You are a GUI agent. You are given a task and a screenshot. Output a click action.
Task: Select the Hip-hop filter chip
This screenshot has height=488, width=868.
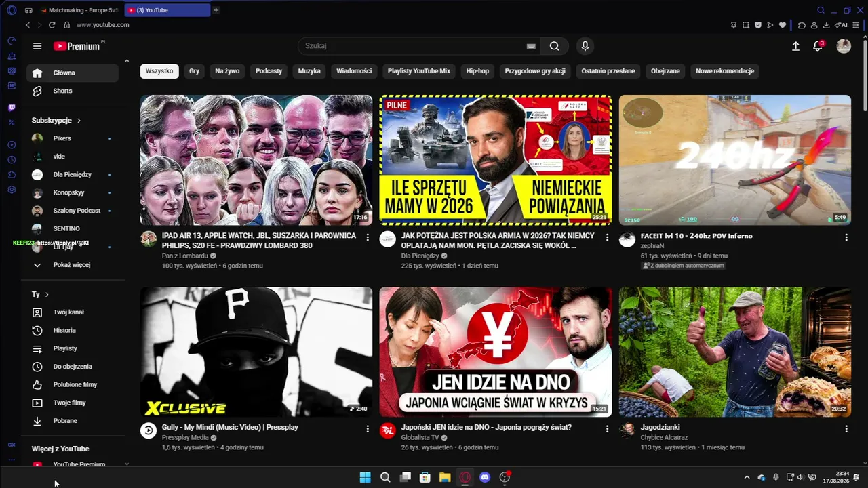click(x=477, y=71)
